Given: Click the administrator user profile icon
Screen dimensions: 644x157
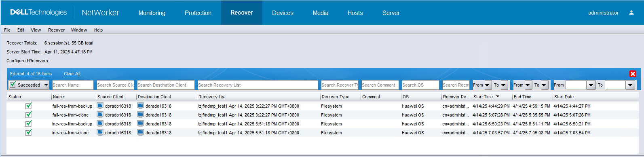Looking at the screenshot, I should [x=631, y=13].
